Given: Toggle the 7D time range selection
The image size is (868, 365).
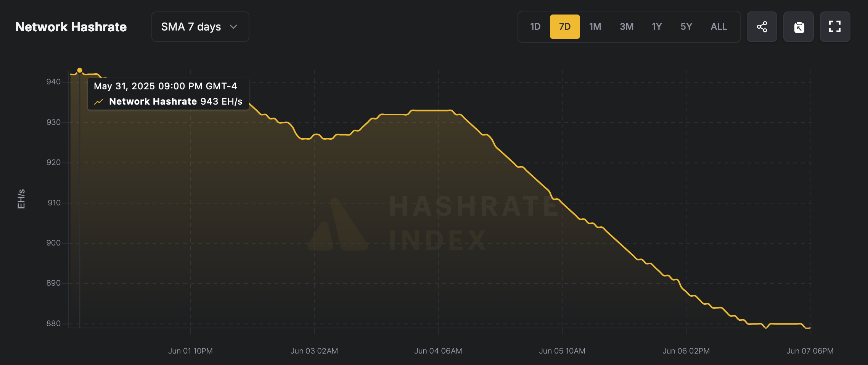Looking at the screenshot, I should (x=565, y=26).
